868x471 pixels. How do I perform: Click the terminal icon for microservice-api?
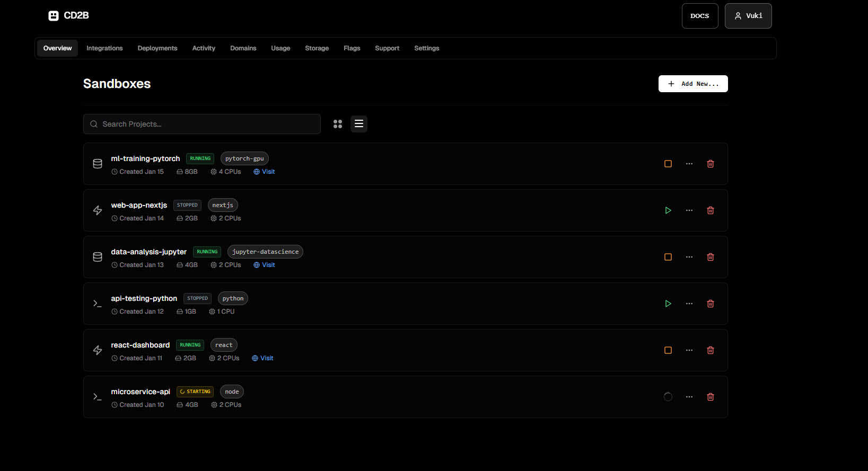coord(98,397)
